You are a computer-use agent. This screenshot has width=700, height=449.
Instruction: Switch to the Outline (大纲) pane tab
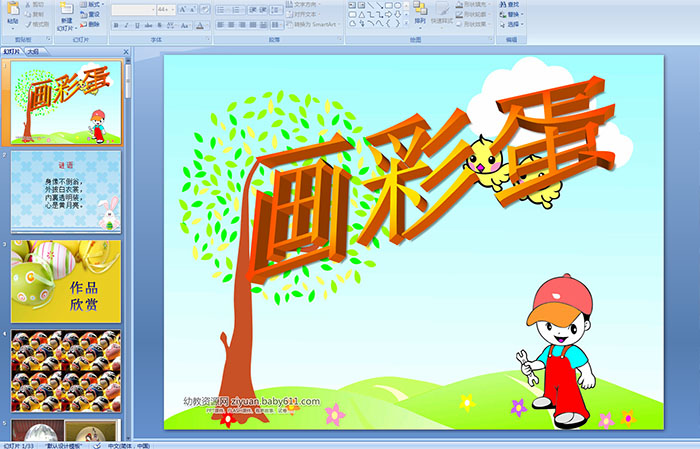pos(33,52)
